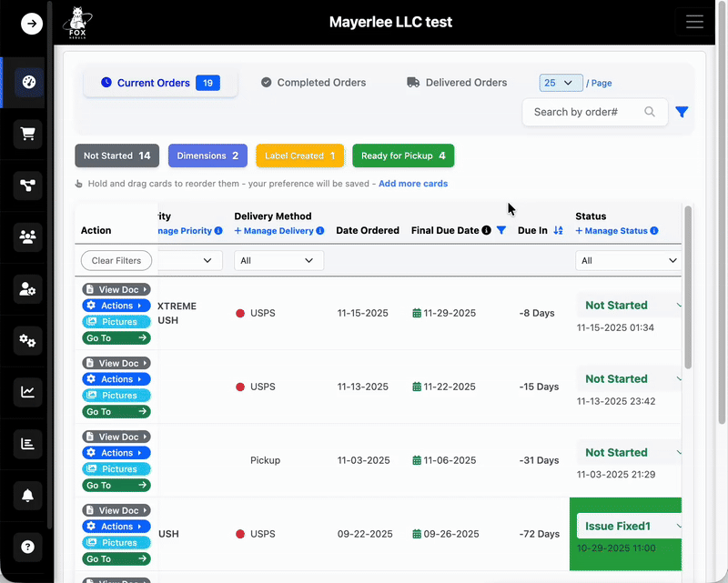Open the help question mark icon
The height and width of the screenshot is (583, 728).
click(x=27, y=547)
